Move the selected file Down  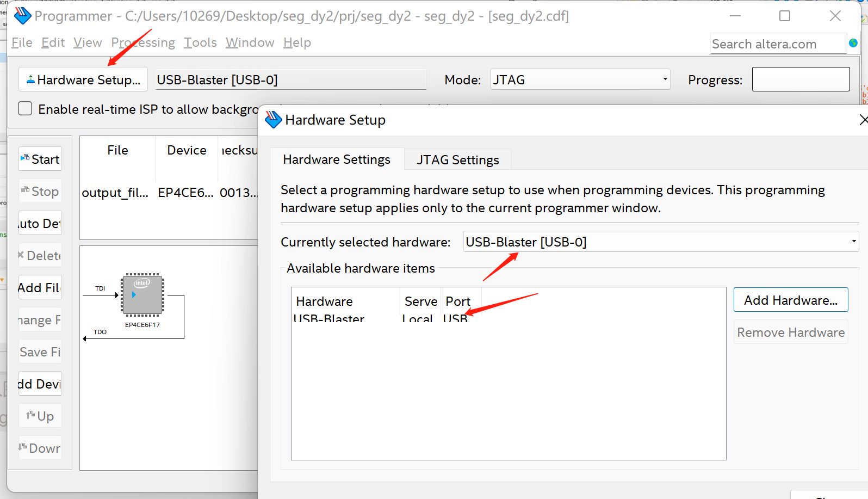tap(40, 448)
